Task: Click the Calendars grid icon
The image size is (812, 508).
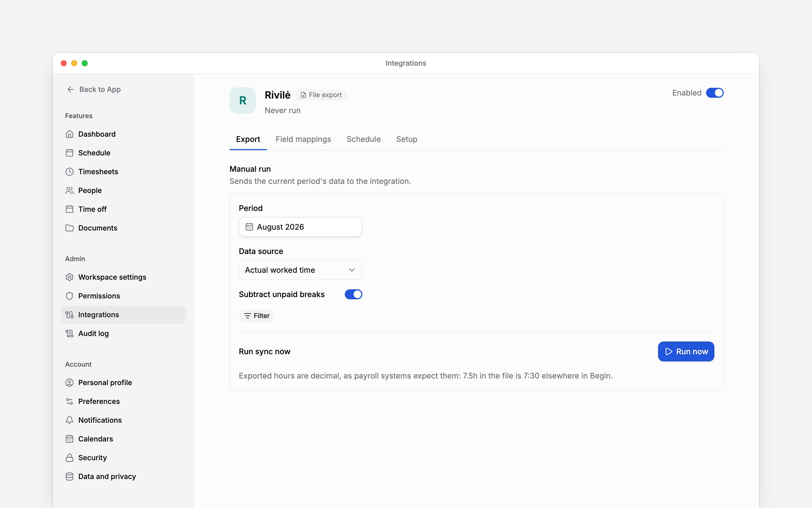Action: tap(70, 439)
